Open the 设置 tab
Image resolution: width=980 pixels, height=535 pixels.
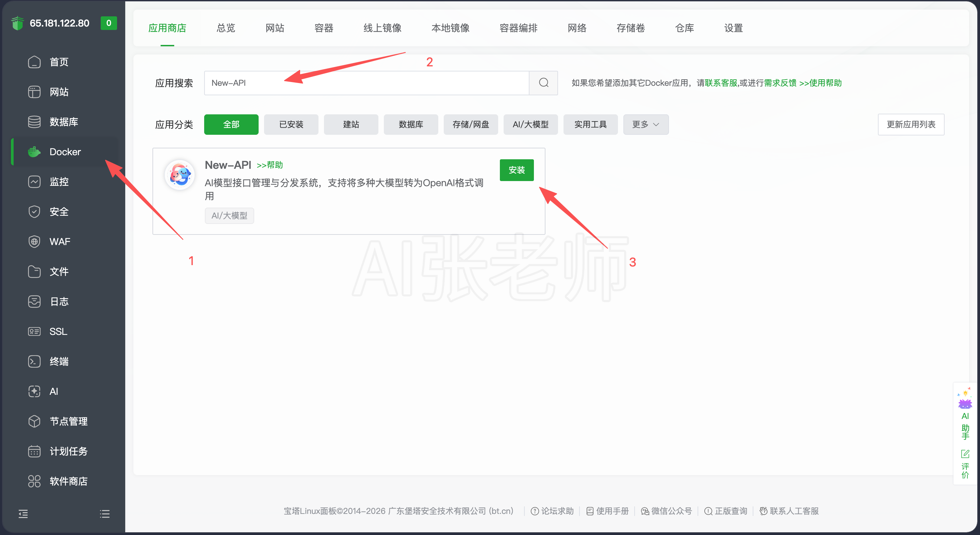(x=734, y=28)
